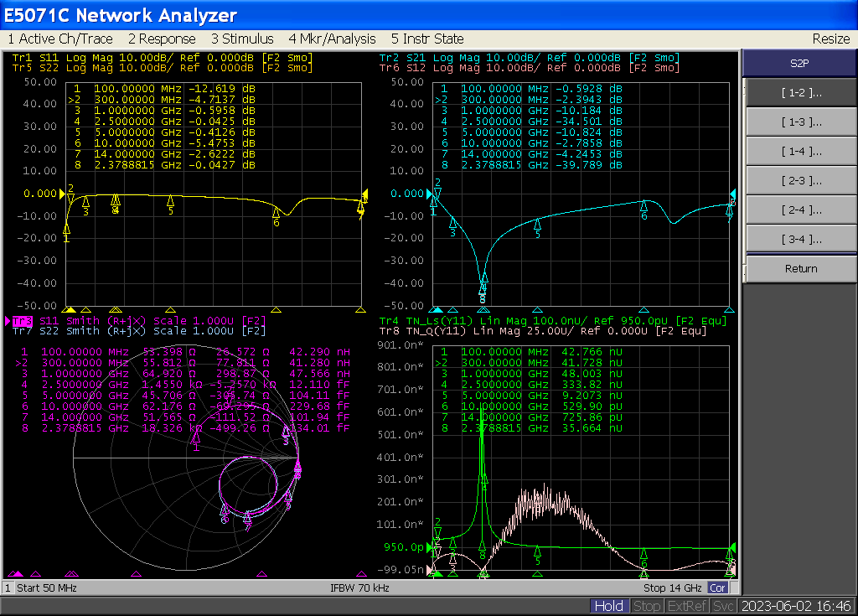
Task: Click the Resize menu item
Action: pos(830,39)
